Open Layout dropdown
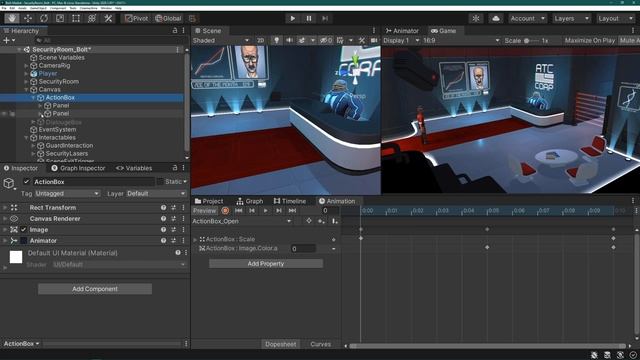 click(x=615, y=18)
